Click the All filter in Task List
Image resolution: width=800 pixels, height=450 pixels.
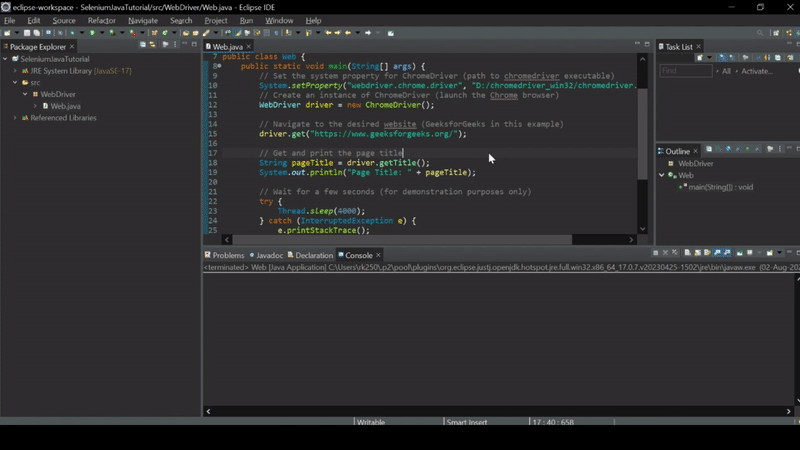coord(726,71)
